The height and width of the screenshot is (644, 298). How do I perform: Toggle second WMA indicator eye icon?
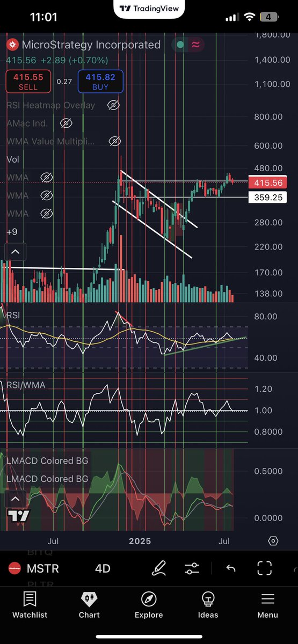(x=46, y=195)
